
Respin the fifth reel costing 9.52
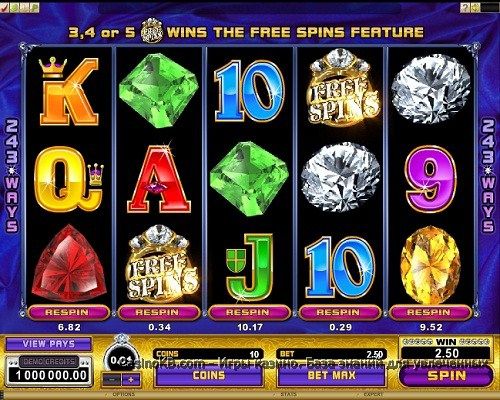431,313
